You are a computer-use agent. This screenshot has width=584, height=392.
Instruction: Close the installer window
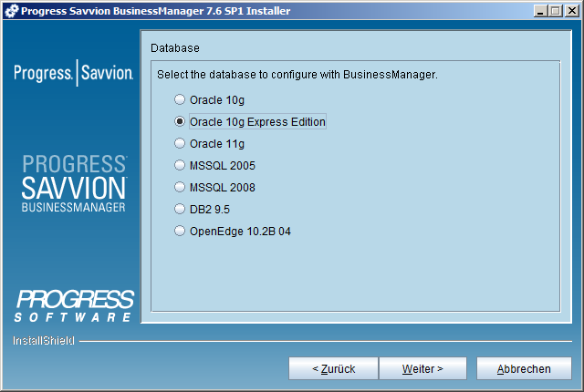coord(572,11)
